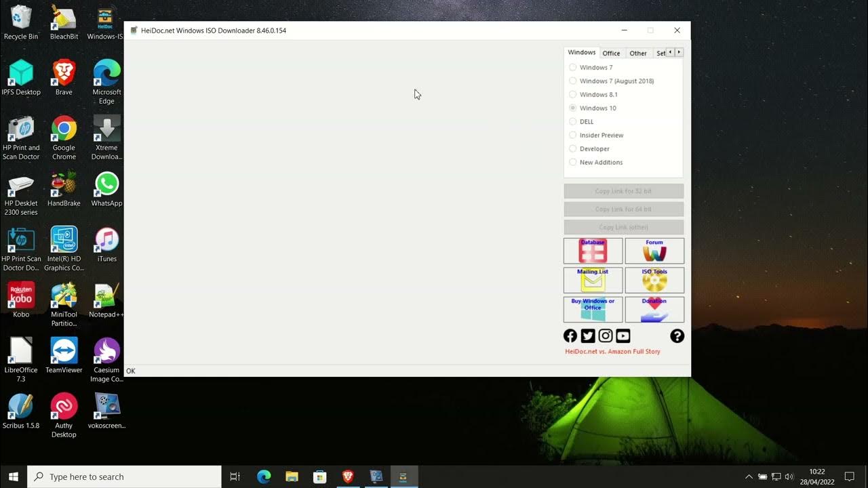Open Microsoft Store from the taskbar
The height and width of the screenshot is (488, 868).
pos(319,476)
